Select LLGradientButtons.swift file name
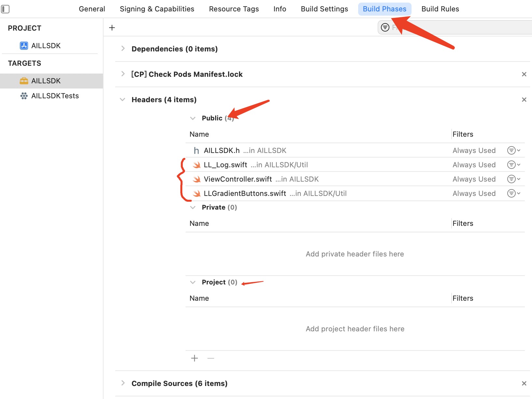Image resolution: width=532 pixels, height=399 pixels. pyautogui.click(x=245, y=193)
